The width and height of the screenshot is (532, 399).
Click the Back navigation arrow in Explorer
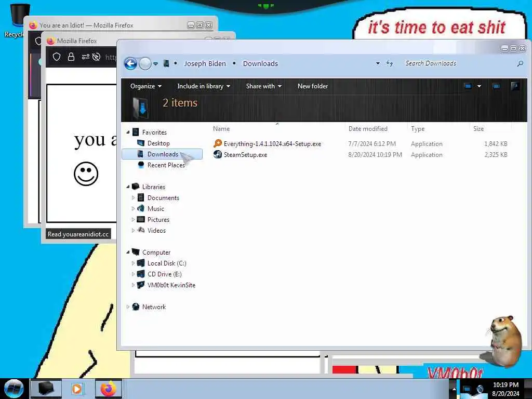tap(130, 63)
